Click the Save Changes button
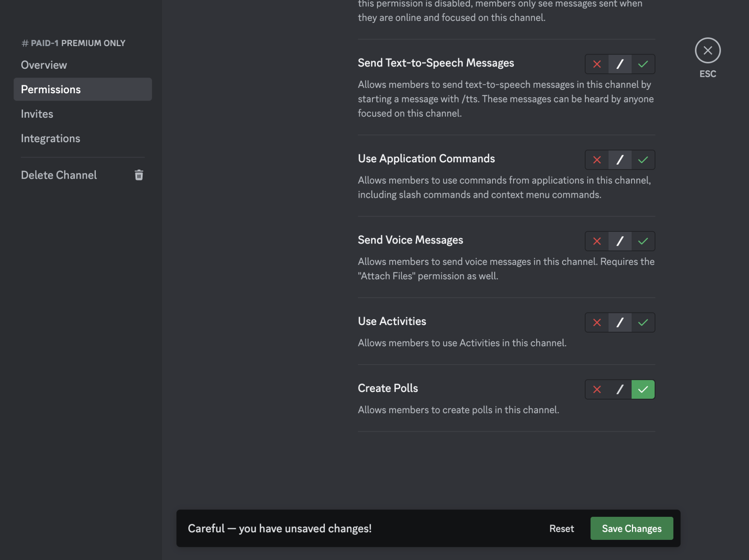Screen dimensions: 749x560 point(632,528)
